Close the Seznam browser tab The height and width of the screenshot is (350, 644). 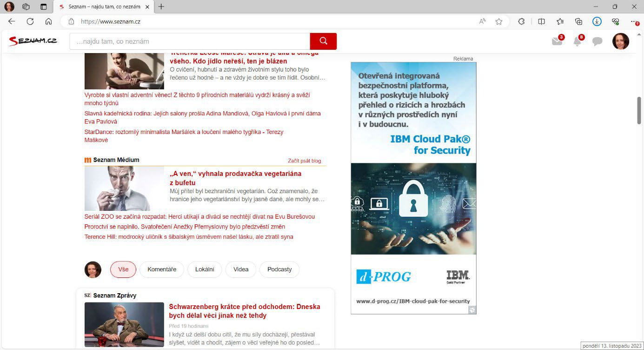[147, 7]
